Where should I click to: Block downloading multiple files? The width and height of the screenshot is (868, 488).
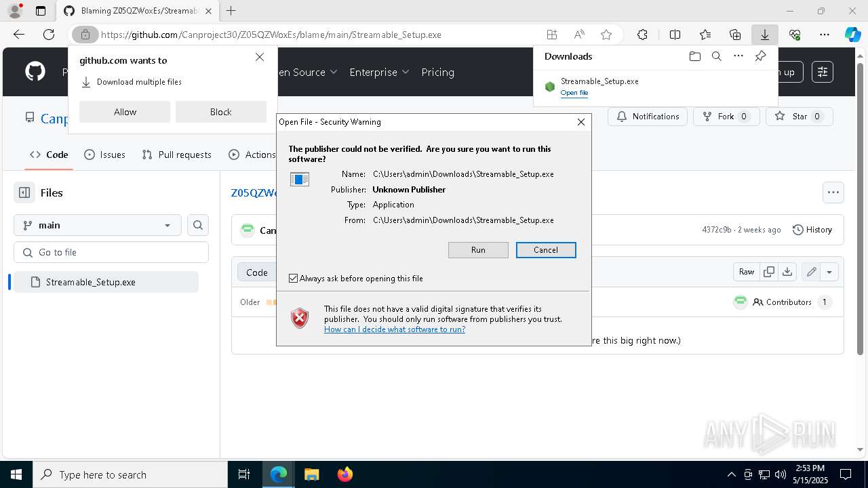point(220,112)
